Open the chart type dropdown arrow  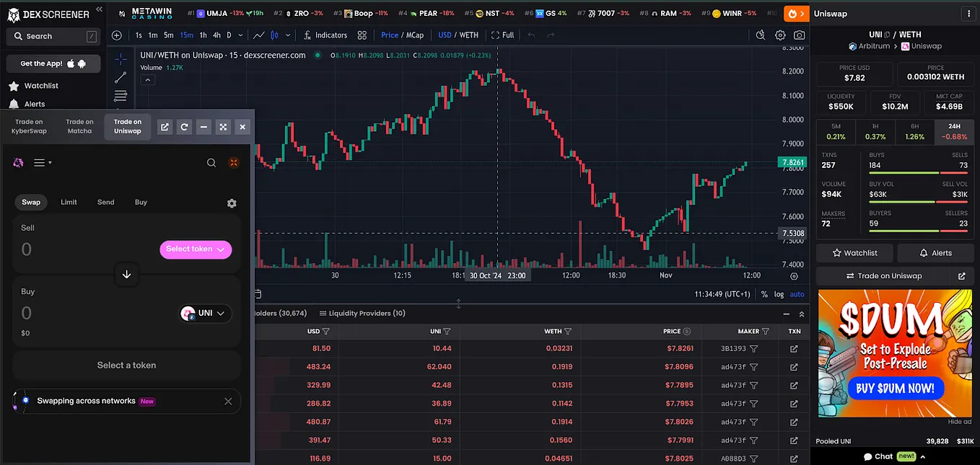coord(288,35)
